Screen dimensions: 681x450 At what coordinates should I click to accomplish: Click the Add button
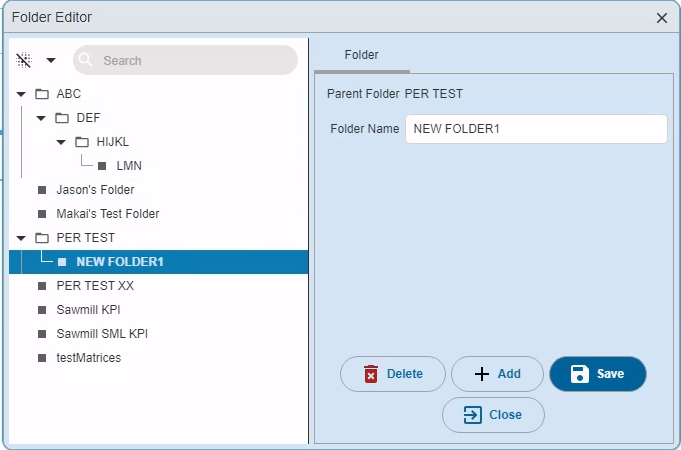(497, 374)
